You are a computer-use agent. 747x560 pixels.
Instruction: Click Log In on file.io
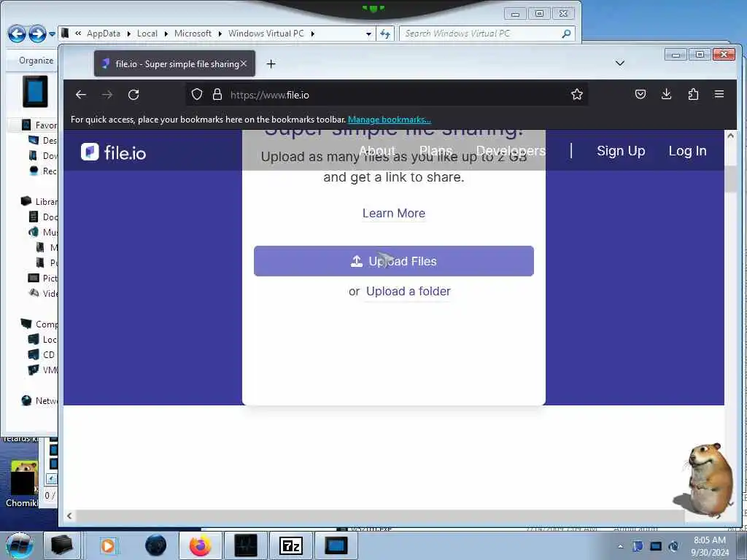pyautogui.click(x=687, y=151)
